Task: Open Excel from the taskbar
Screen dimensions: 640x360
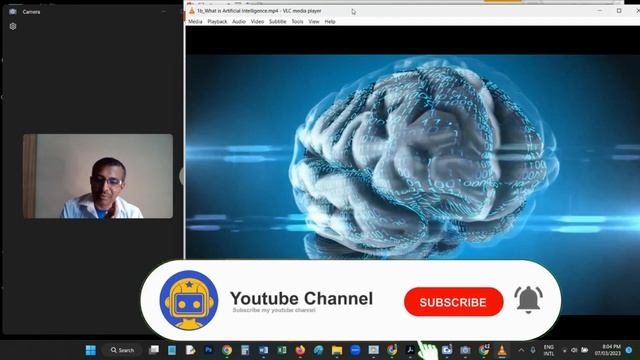Action: [282, 350]
